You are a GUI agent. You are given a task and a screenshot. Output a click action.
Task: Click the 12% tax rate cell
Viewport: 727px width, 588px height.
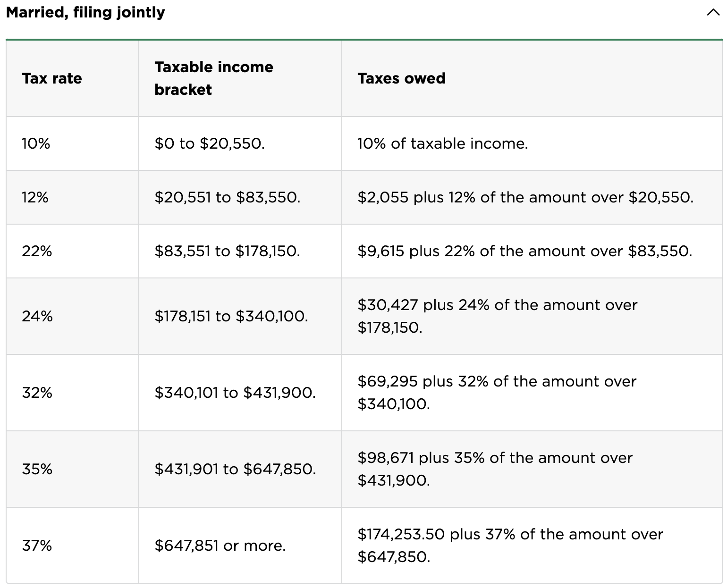(x=35, y=197)
